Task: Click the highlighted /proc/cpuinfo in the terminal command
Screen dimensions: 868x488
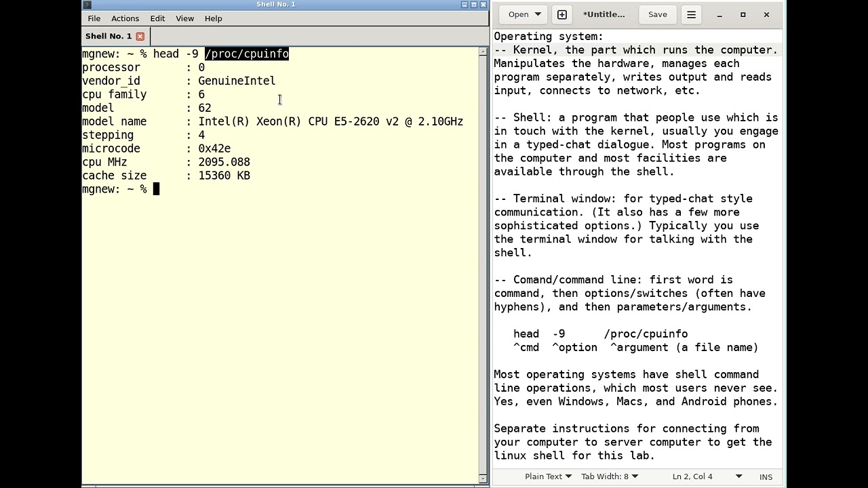Action: point(247,54)
